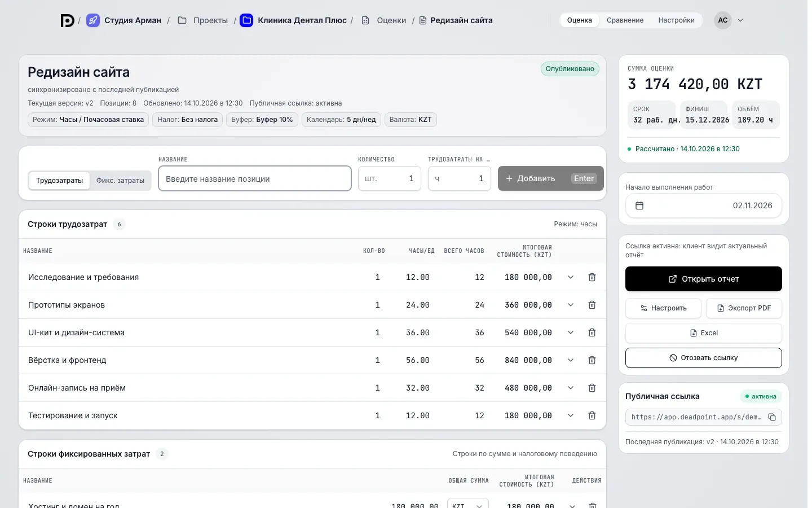Image resolution: width=812 pixels, height=508 pixels.
Task: Click the Опубликовано status badge
Action: pos(570,69)
